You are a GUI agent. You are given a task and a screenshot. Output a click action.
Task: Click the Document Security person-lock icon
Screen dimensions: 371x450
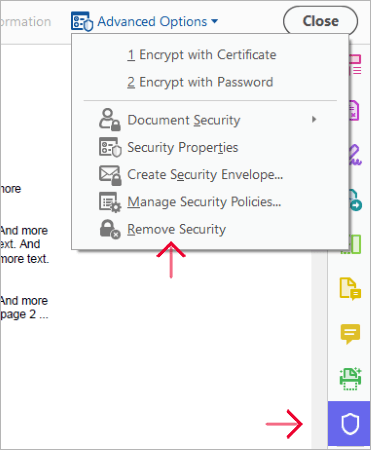coord(109,119)
